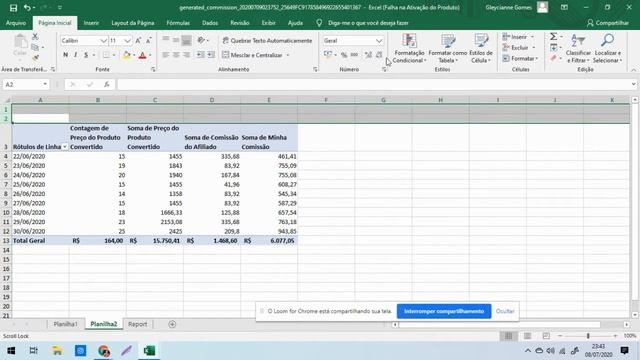
Task: Click the Save icon in the title bar
Action: coord(13,8)
